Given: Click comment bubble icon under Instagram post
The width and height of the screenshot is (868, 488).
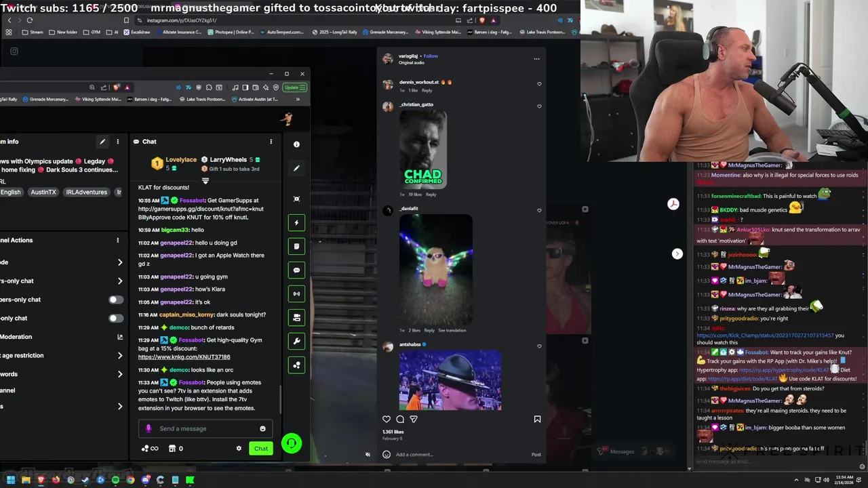Looking at the screenshot, I should (x=400, y=419).
